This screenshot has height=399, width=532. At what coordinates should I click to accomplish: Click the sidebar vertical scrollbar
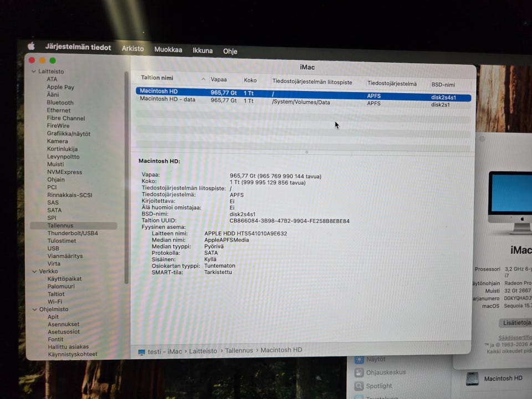pos(126,177)
